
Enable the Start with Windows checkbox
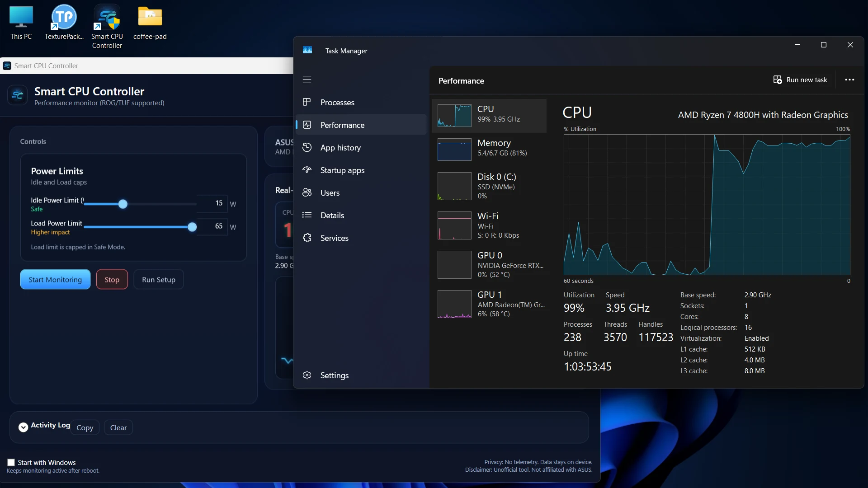click(11, 462)
